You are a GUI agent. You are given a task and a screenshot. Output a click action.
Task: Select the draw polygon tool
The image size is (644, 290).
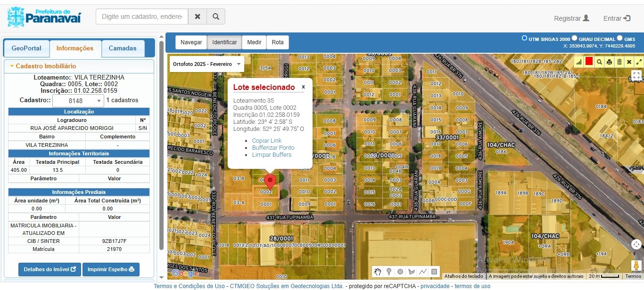412,272
